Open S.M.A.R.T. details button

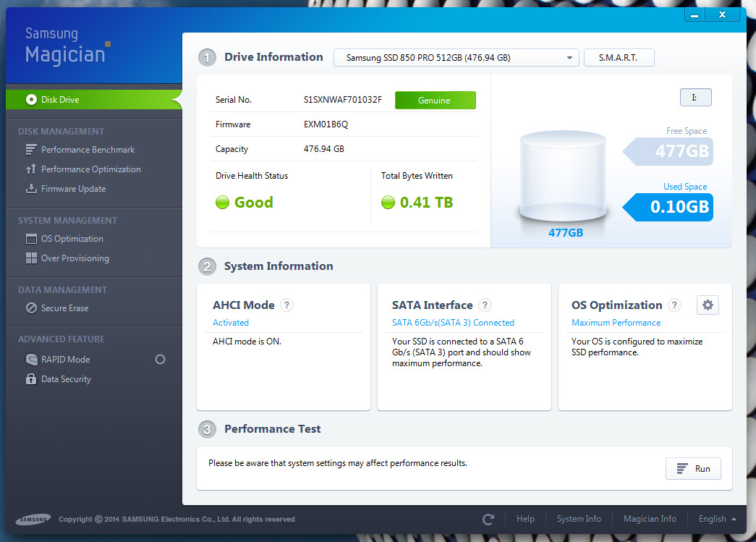point(619,57)
